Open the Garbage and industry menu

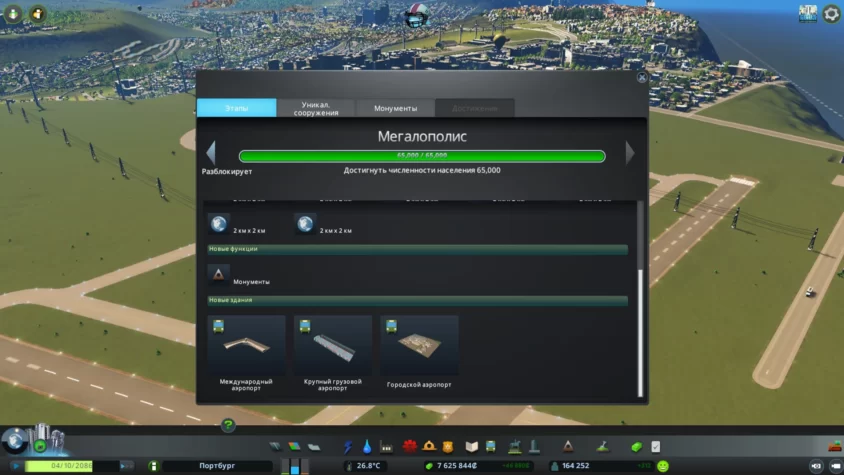click(x=386, y=446)
